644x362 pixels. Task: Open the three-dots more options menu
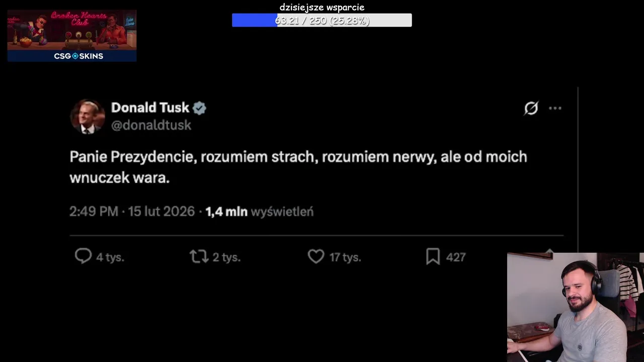pyautogui.click(x=555, y=108)
